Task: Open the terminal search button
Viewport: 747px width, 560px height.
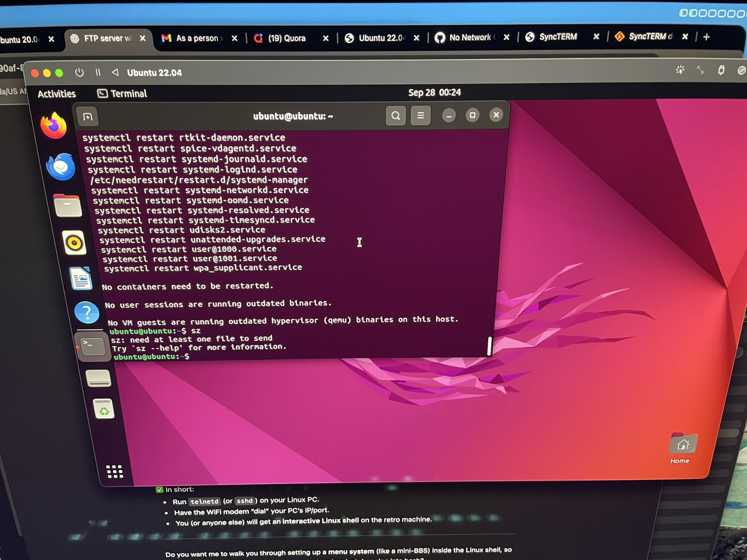Action: [x=395, y=116]
